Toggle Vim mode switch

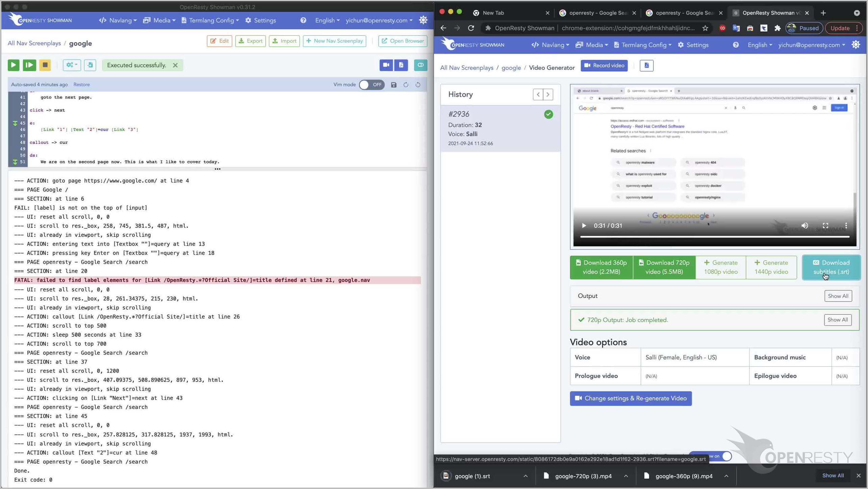point(371,84)
